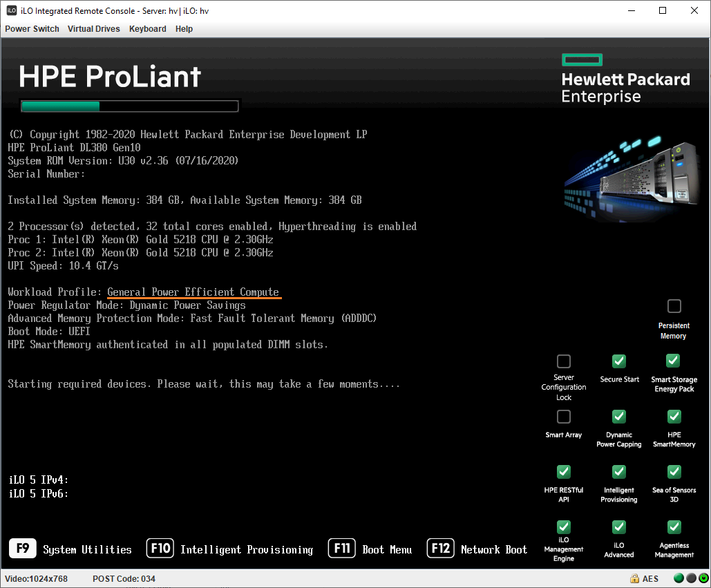Click the F12 Network Boot key
Image resolution: width=711 pixels, height=588 pixels.
pos(440,549)
